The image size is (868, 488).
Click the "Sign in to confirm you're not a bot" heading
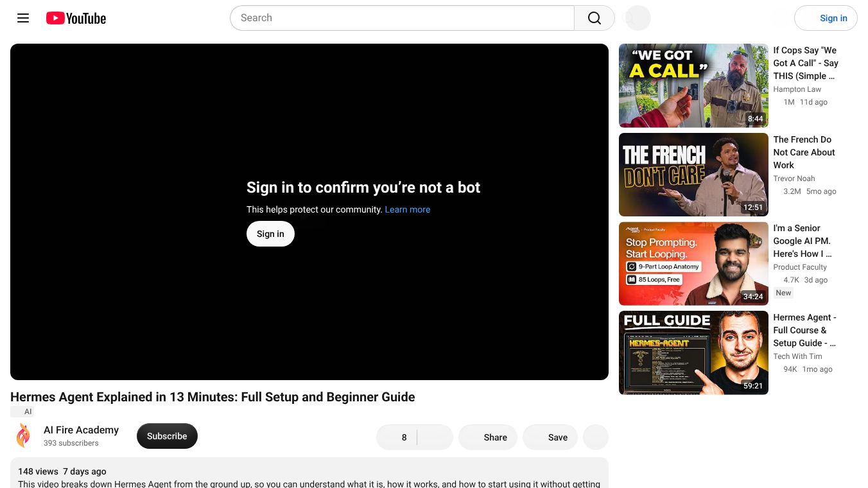click(363, 187)
